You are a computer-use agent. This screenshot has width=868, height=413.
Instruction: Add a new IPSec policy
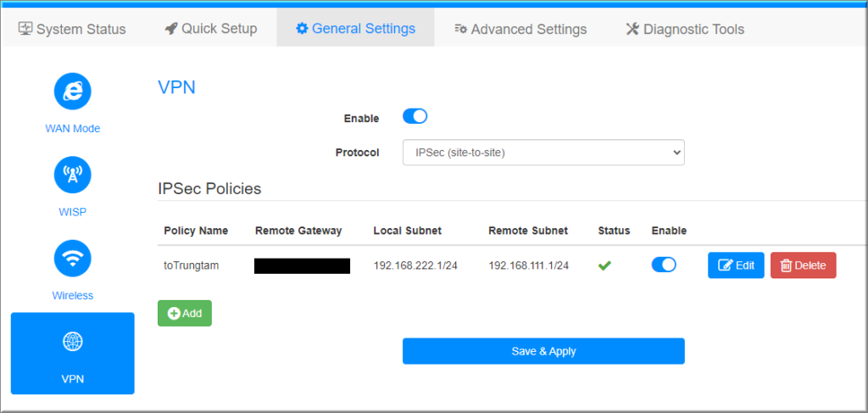[185, 313]
